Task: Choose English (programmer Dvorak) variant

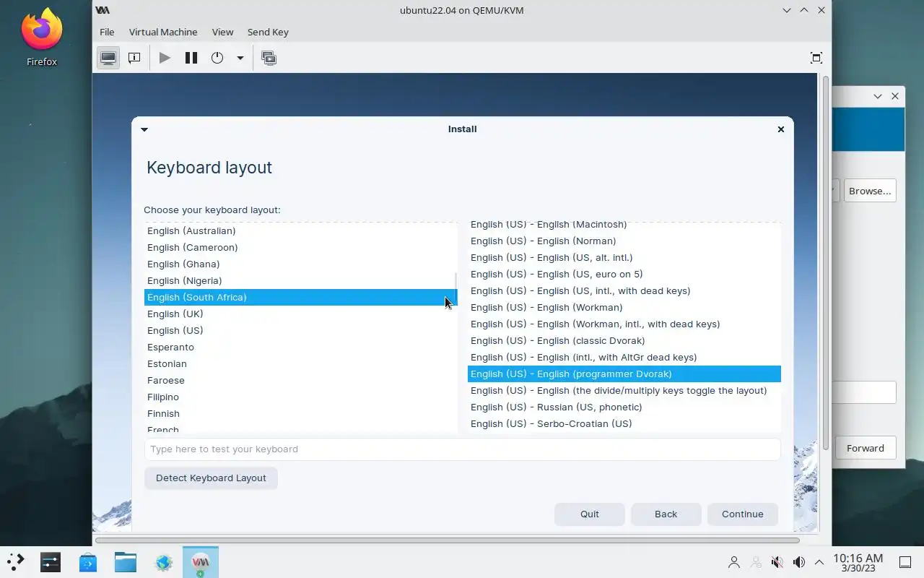Action: point(624,374)
